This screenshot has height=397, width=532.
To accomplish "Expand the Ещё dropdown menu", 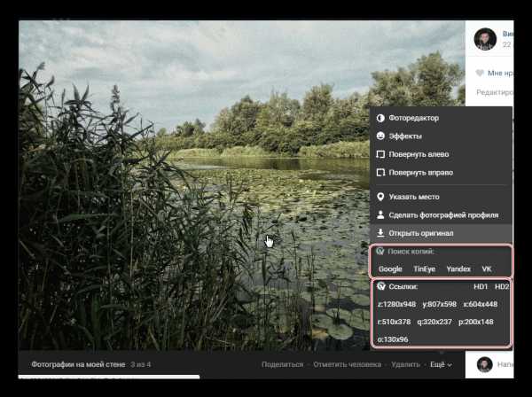I will (x=441, y=364).
